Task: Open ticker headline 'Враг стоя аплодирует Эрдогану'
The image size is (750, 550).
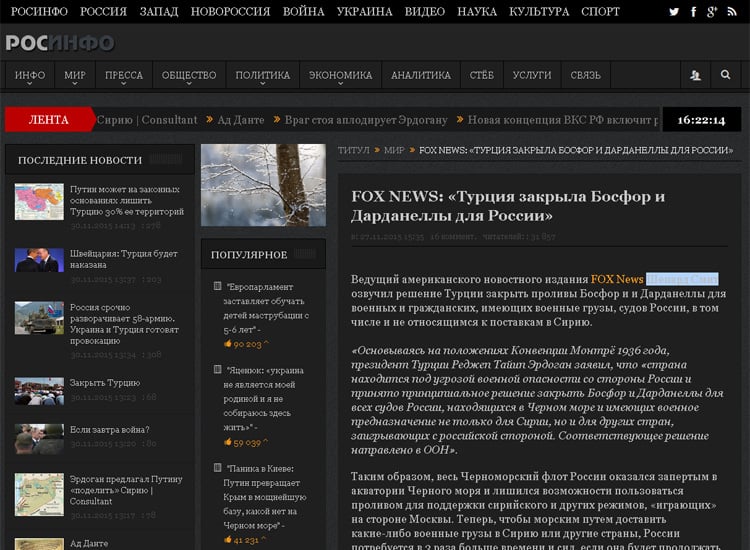Action: coord(366,120)
